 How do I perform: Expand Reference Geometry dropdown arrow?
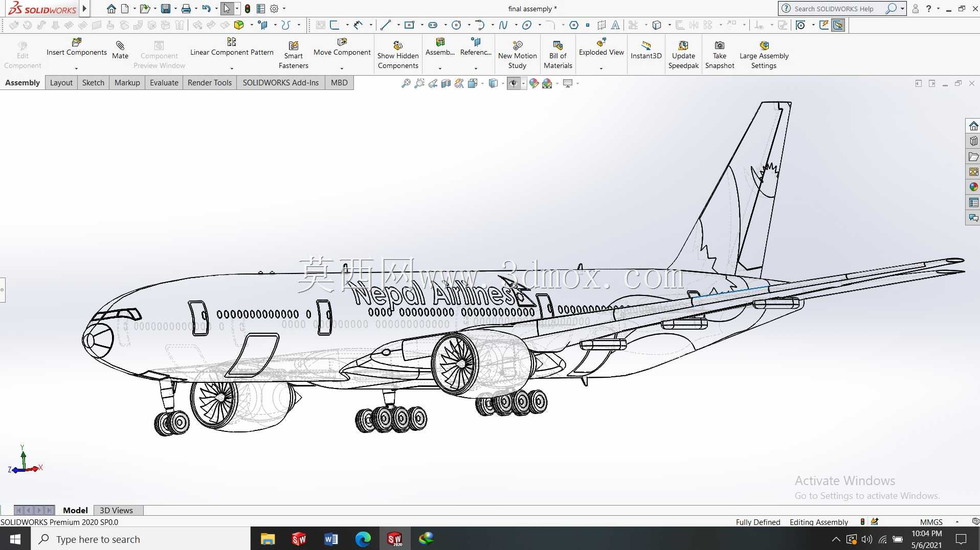click(476, 68)
